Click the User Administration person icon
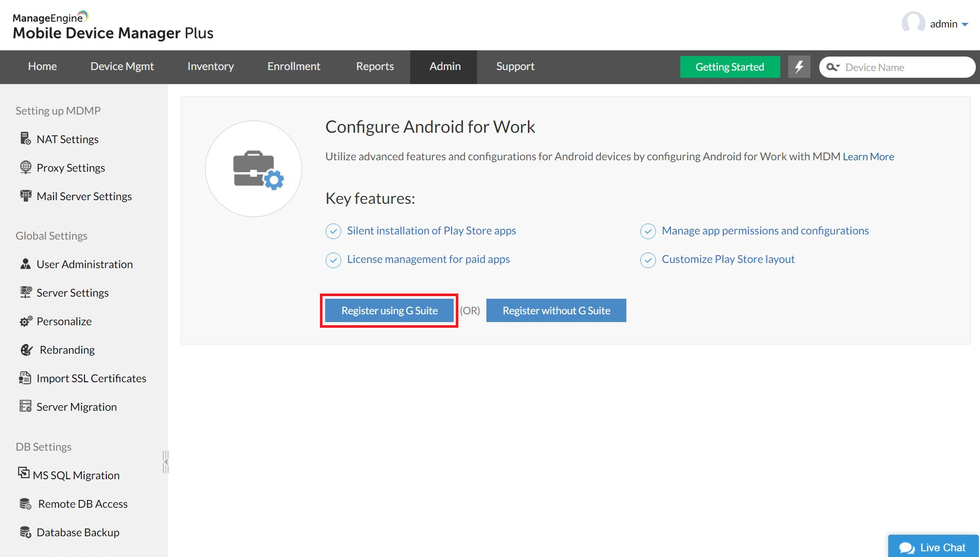The width and height of the screenshot is (980, 557). (25, 263)
